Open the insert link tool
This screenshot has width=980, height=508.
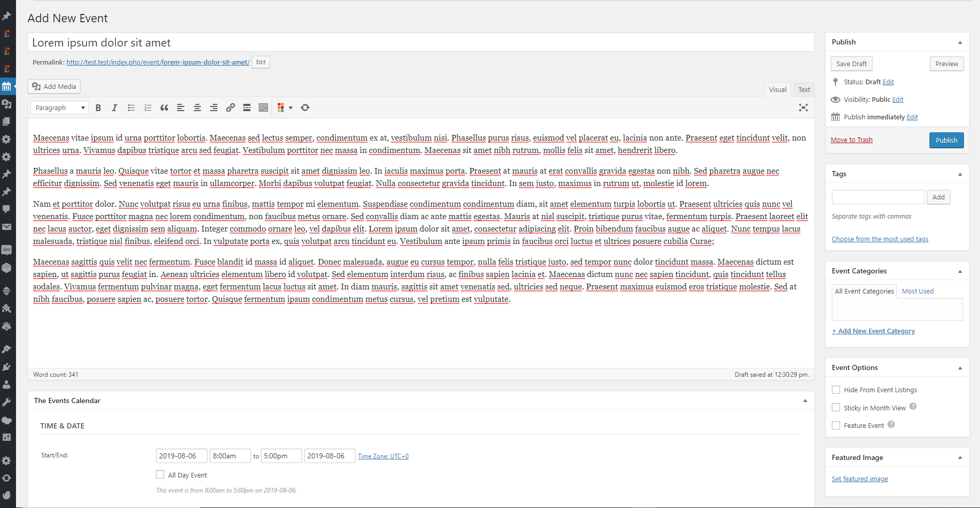pos(230,107)
